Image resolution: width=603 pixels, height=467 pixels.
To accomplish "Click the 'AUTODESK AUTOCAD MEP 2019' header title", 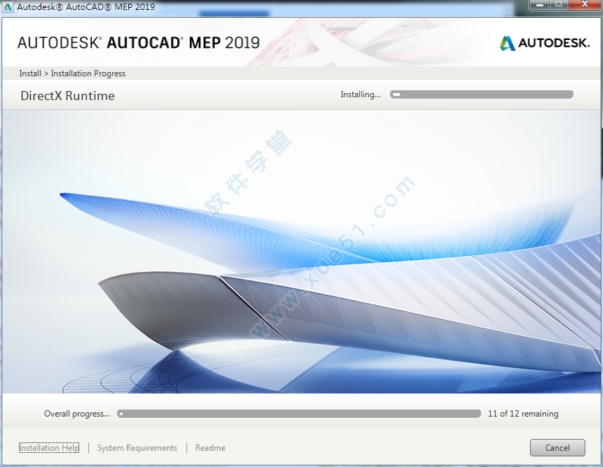I will (138, 43).
